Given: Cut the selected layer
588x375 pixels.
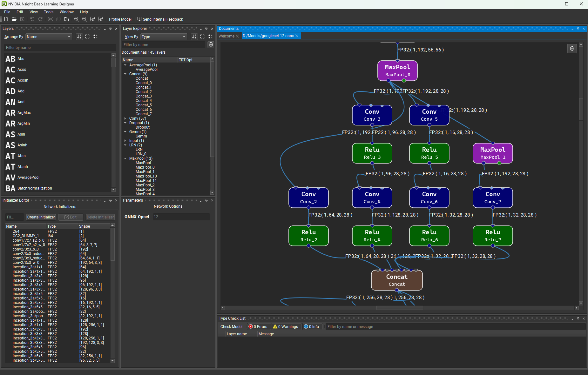Looking at the screenshot, I should (x=51, y=19).
